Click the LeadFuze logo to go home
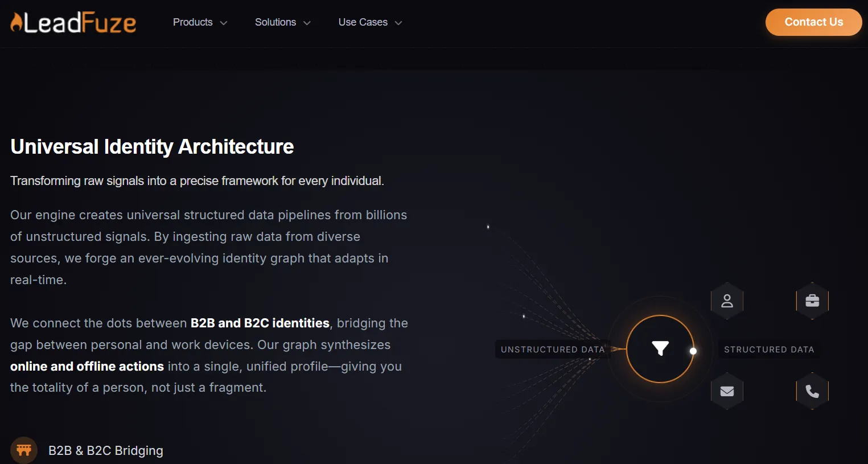Viewport: 868px width, 464px height. click(x=72, y=22)
